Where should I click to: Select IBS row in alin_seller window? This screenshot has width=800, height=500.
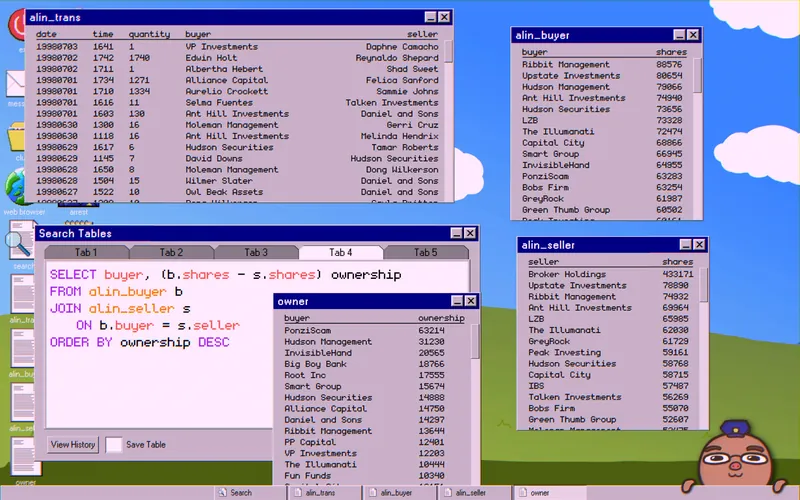tap(610, 386)
